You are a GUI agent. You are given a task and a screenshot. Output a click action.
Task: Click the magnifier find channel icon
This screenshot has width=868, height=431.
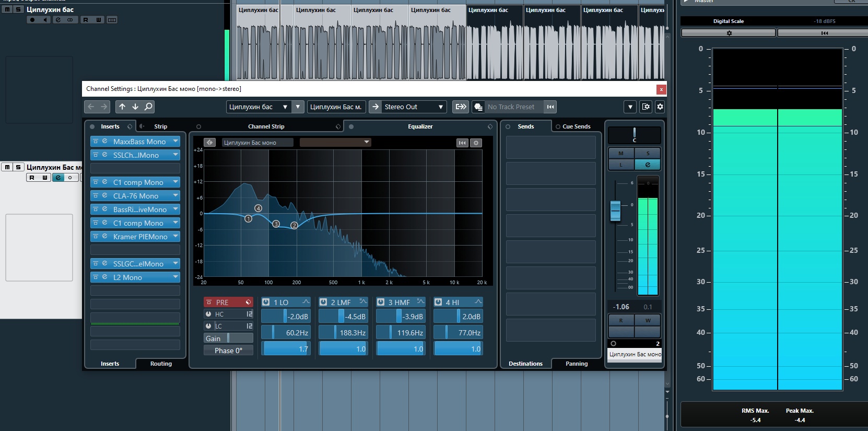point(148,107)
